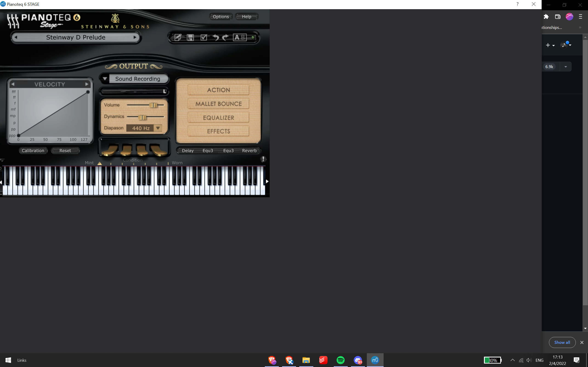Click Show all in the right panel
Viewport: 588px width, 367px height.
click(x=562, y=342)
